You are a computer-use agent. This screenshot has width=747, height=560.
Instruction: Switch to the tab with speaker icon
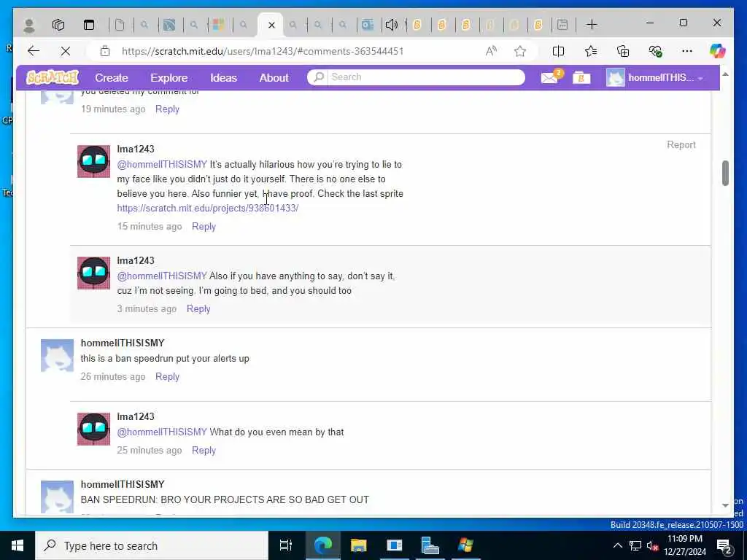(392, 25)
